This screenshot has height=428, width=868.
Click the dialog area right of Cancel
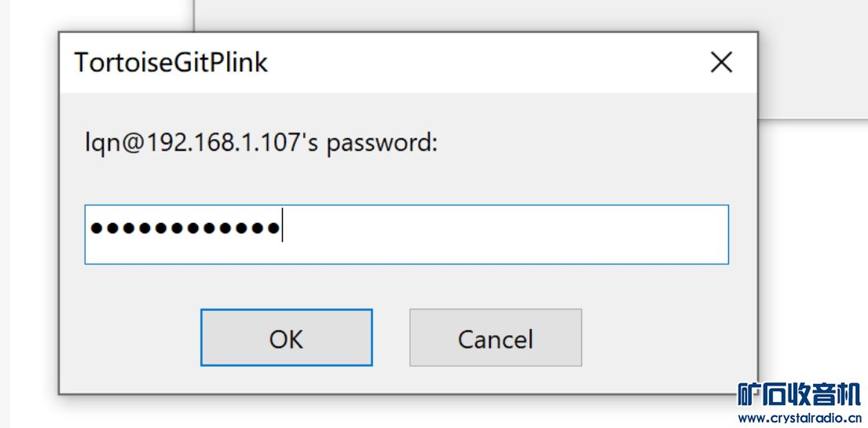pyautogui.click(x=668, y=338)
